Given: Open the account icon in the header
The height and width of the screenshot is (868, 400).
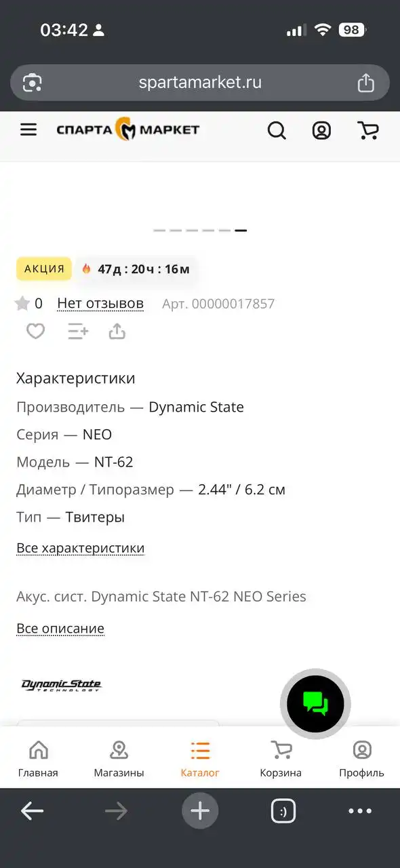Looking at the screenshot, I should coord(321,130).
